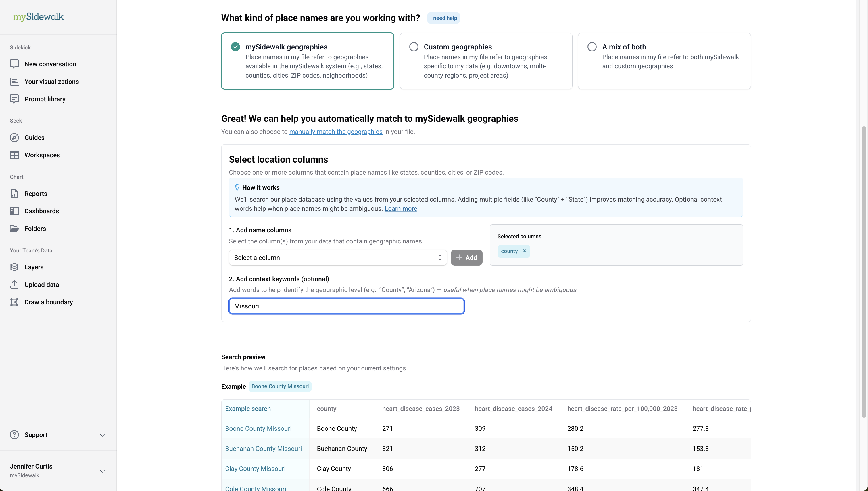This screenshot has width=868, height=491.
Task: Click the New conversation chat icon
Action: coord(14,64)
